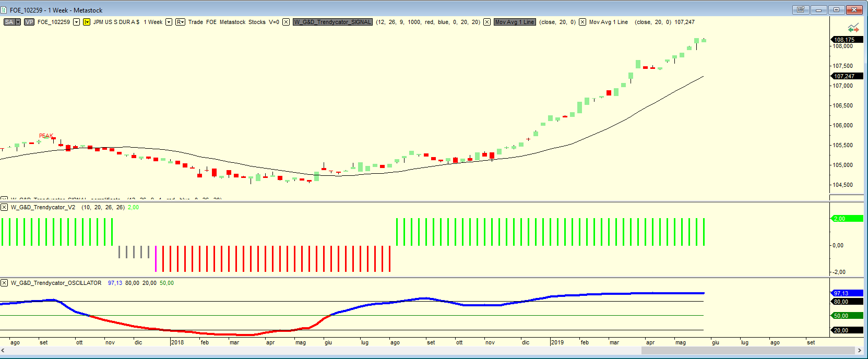Click X box before highlighted Mov Avg 1 Line
This screenshot has height=359, width=868.
point(487,22)
